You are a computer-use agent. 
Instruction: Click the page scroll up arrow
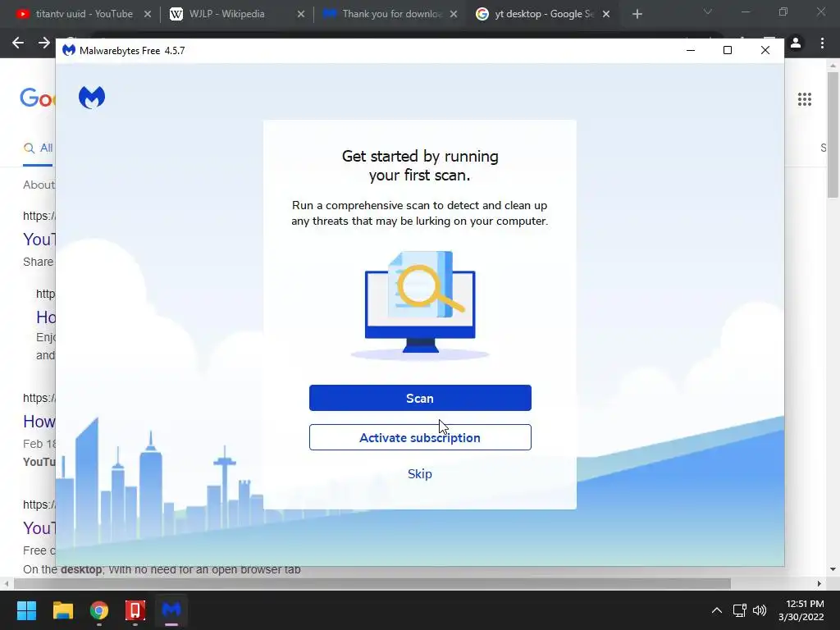(x=833, y=66)
